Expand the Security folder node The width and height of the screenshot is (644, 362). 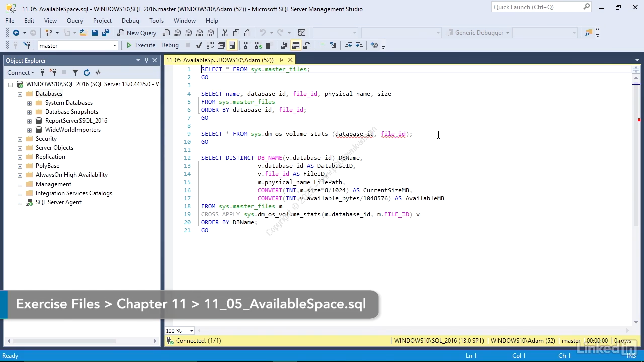tap(20, 139)
